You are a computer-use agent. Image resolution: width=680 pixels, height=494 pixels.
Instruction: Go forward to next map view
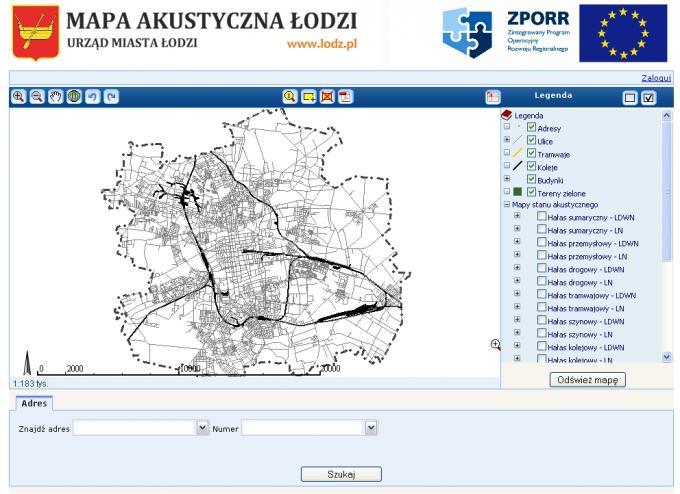point(111,97)
